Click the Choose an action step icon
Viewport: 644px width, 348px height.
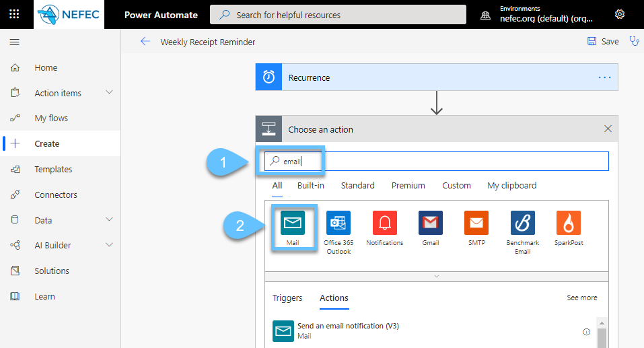pos(269,129)
